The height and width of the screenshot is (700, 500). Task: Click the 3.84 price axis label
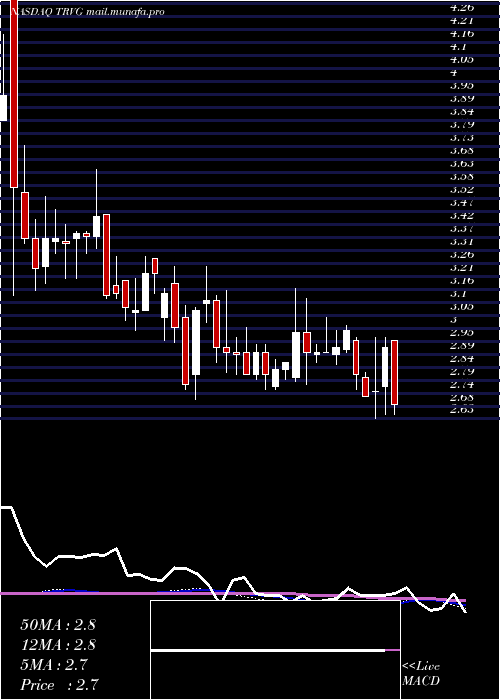(462, 111)
